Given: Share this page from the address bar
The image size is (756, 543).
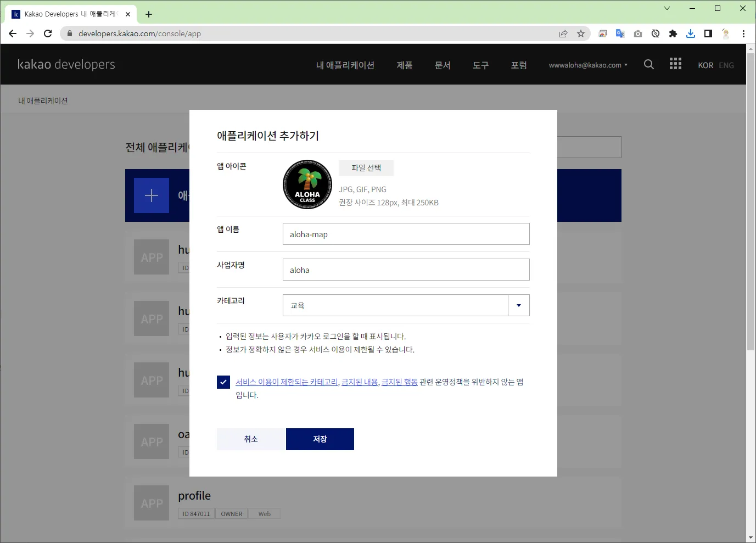Looking at the screenshot, I should tap(563, 33).
